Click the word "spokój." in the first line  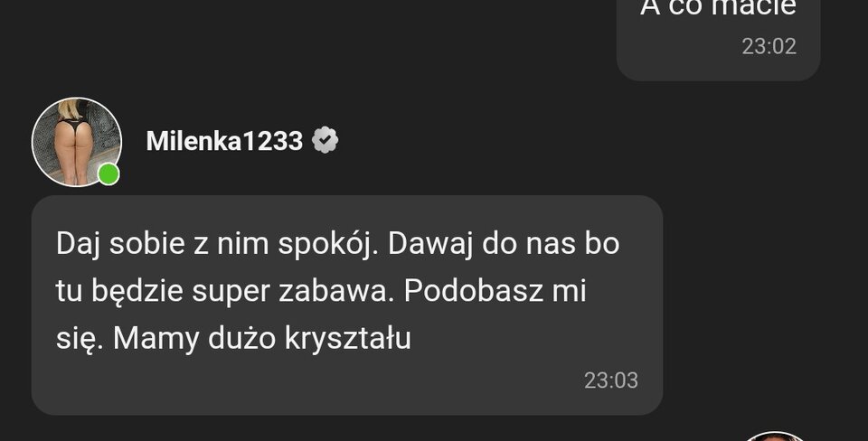[x=327, y=245]
